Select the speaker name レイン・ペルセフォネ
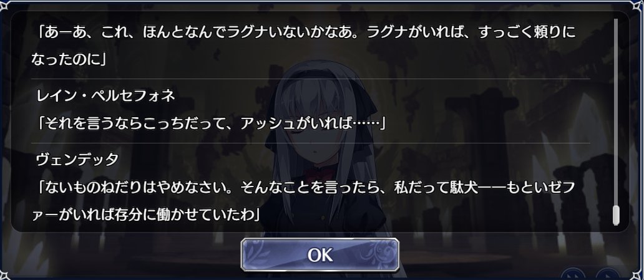This screenshot has width=644, height=280. 105,95
